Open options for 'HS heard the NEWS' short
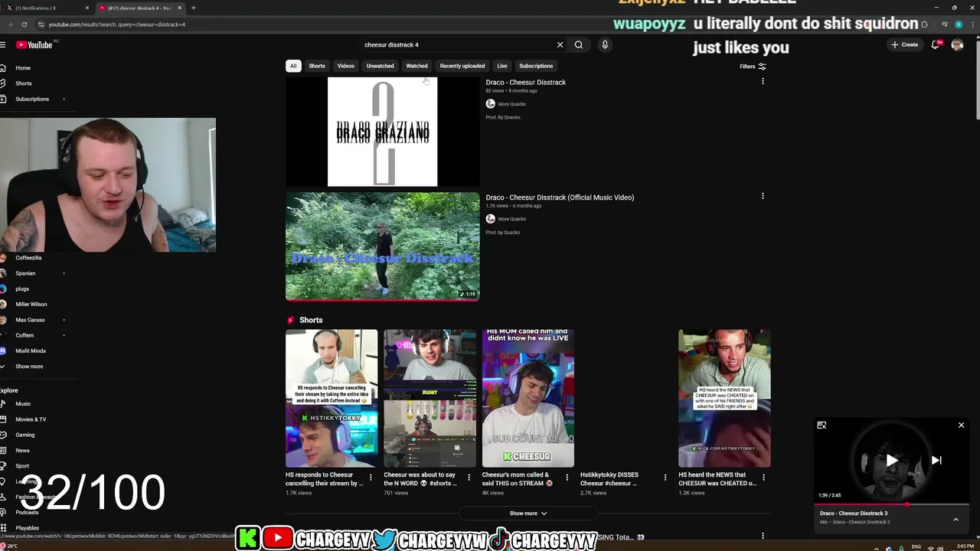 coord(763,478)
